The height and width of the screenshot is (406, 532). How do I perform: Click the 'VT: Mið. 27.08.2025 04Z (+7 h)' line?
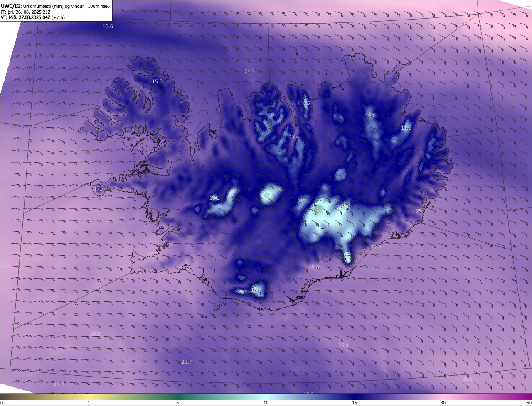[x=33, y=17]
